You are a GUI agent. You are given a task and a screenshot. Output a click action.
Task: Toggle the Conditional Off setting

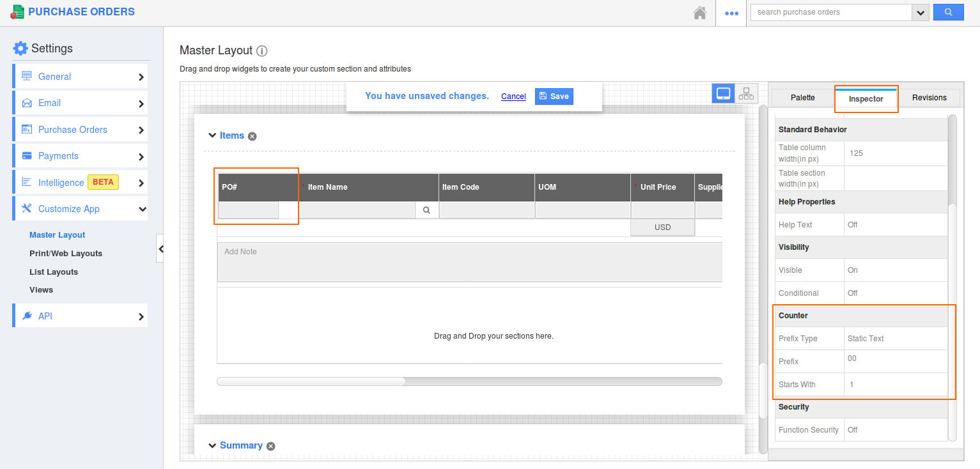click(x=853, y=293)
